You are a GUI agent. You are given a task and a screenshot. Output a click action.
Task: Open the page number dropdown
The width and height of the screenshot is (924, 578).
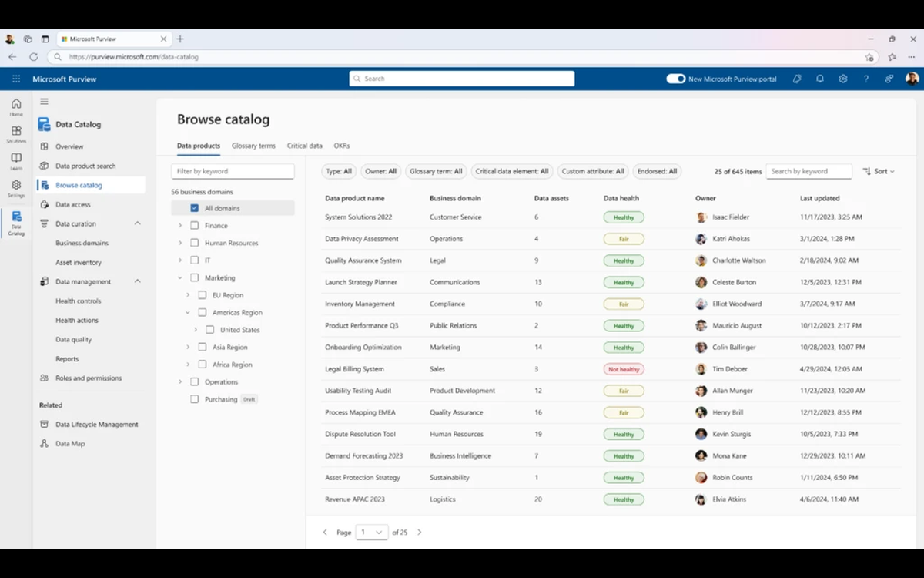point(372,532)
